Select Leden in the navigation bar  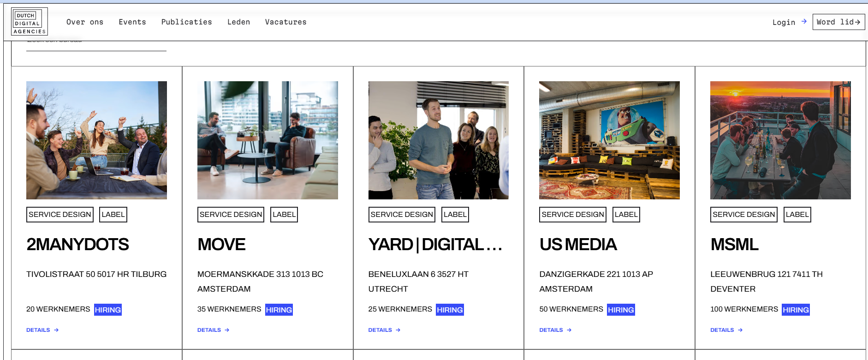pyautogui.click(x=239, y=22)
